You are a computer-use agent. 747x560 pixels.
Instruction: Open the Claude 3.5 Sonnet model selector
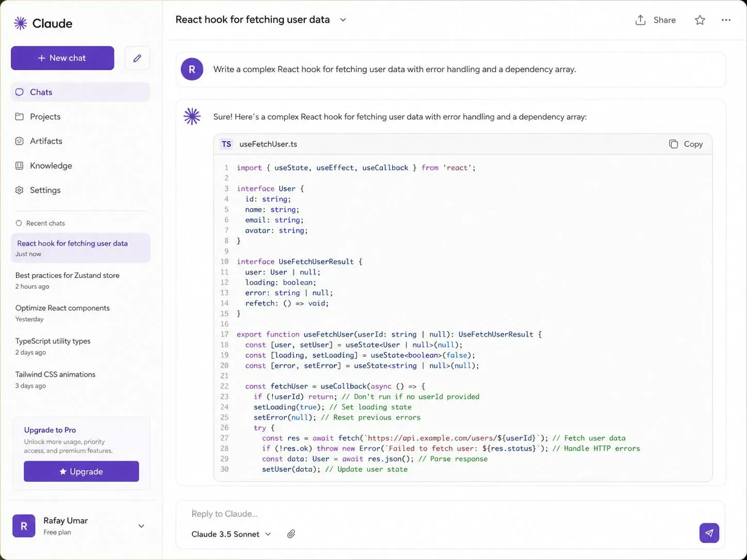pyautogui.click(x=231, y=534)
